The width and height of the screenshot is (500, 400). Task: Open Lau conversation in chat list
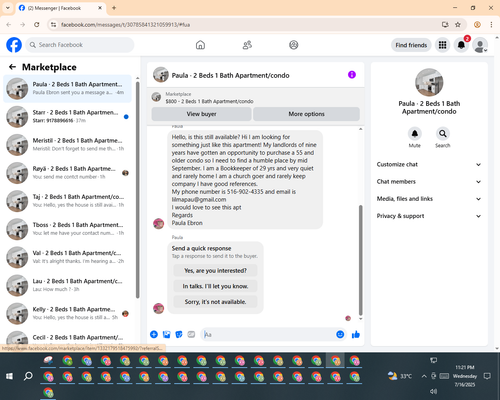click(67, 285)
